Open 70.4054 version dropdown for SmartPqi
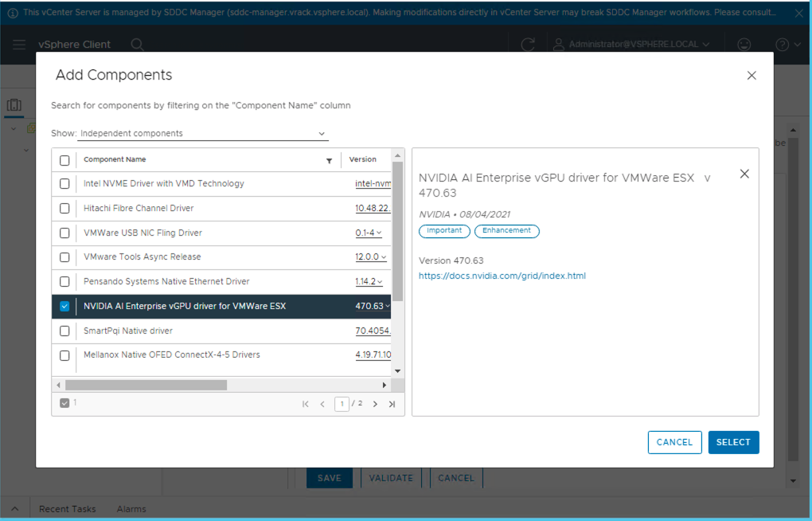 click(x=373, y=331)
